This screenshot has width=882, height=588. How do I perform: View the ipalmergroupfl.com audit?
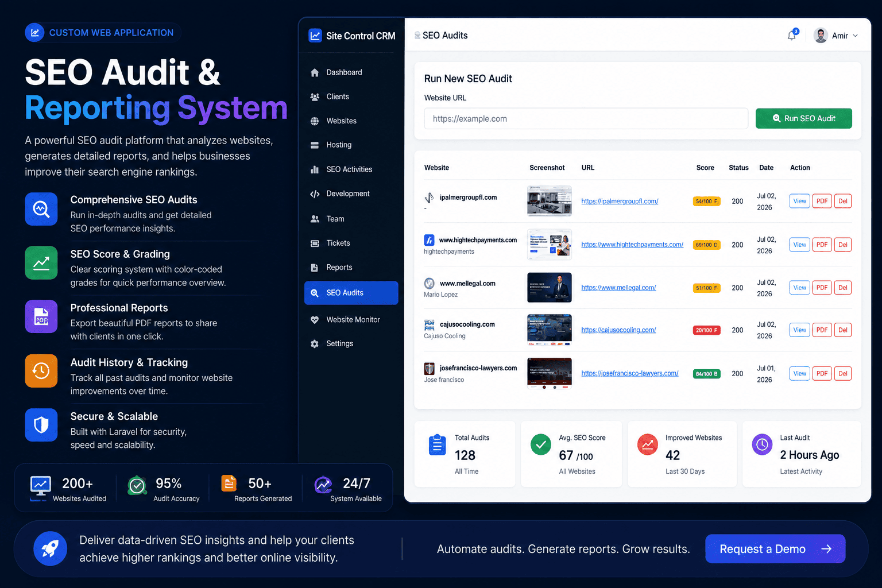(800, 202)
